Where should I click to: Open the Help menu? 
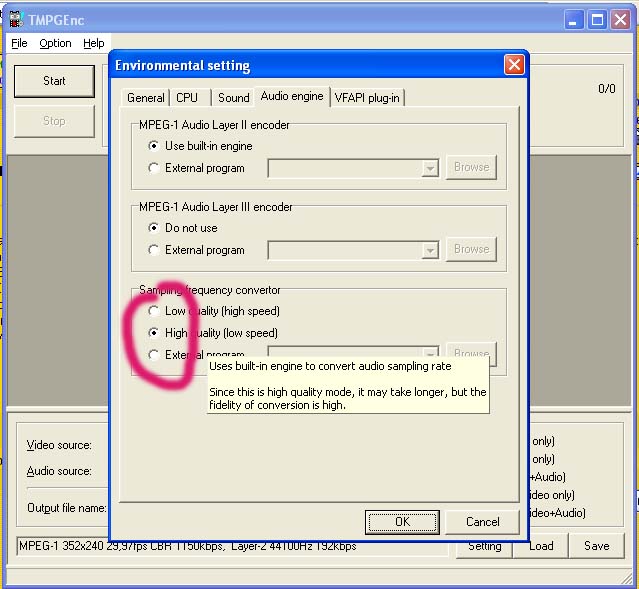(94, 43)
